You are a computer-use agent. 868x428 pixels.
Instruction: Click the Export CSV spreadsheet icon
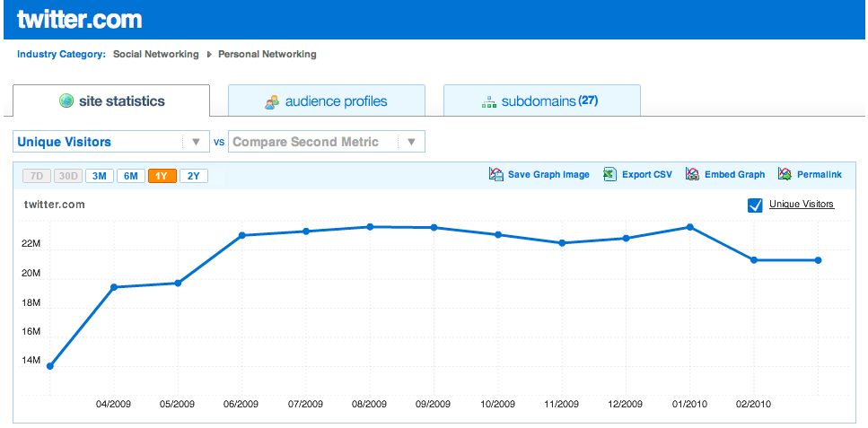(610, 174)
